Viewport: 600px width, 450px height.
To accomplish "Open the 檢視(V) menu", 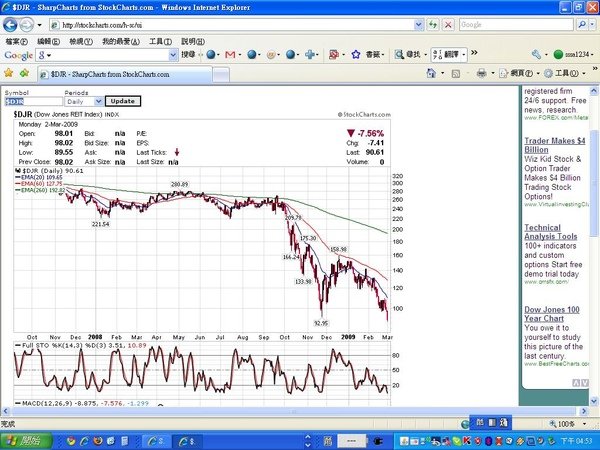I will pos(81,41).
